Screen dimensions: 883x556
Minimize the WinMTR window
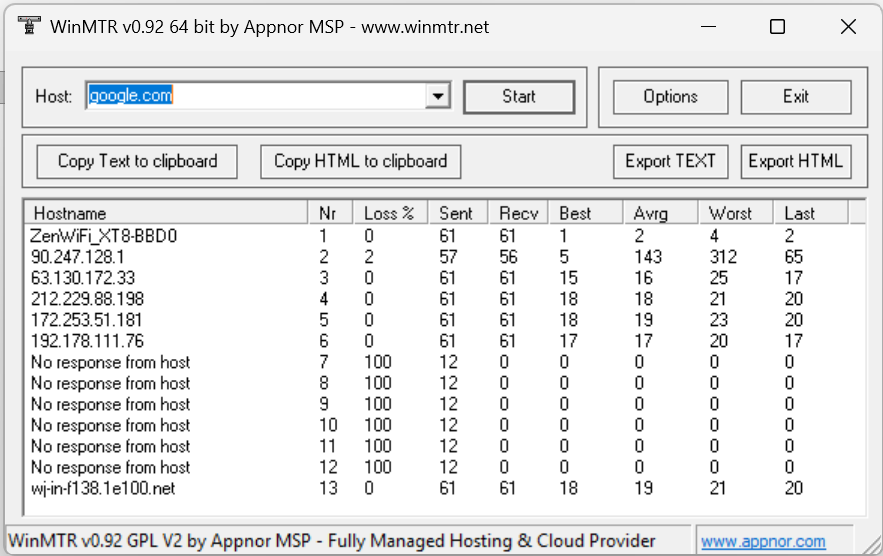pos(708,26)
